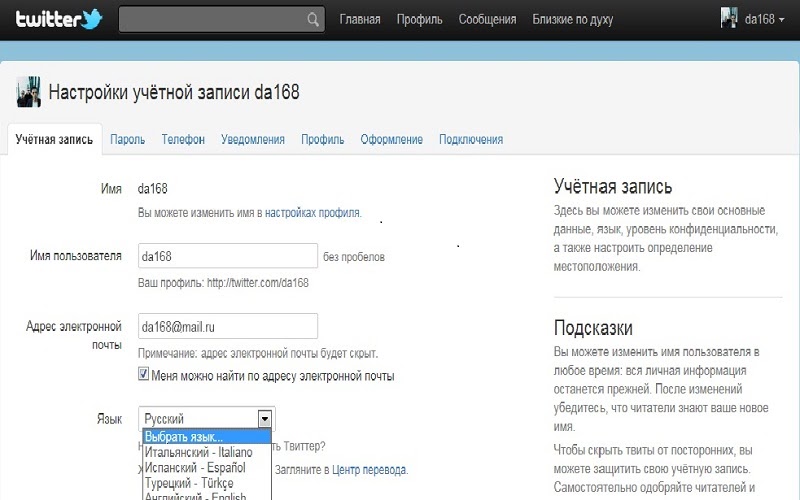Toggle Меня можно найти по адресу checkbox

(x=143, y=374)
